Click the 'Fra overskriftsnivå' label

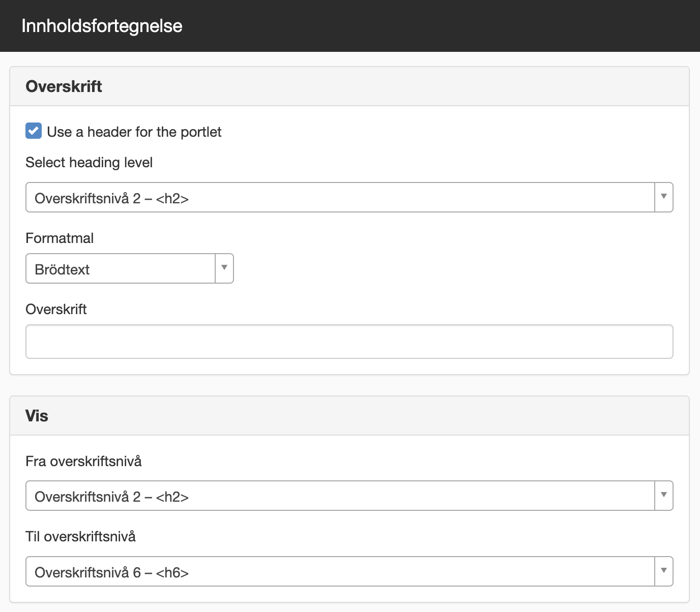[x=83, y=462]
